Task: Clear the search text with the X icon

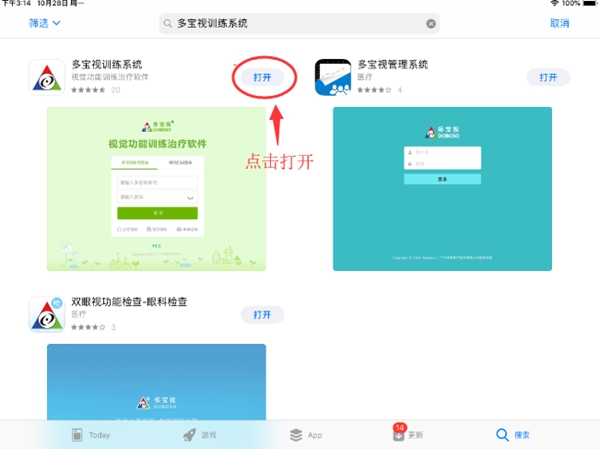Action: (431, 24)
